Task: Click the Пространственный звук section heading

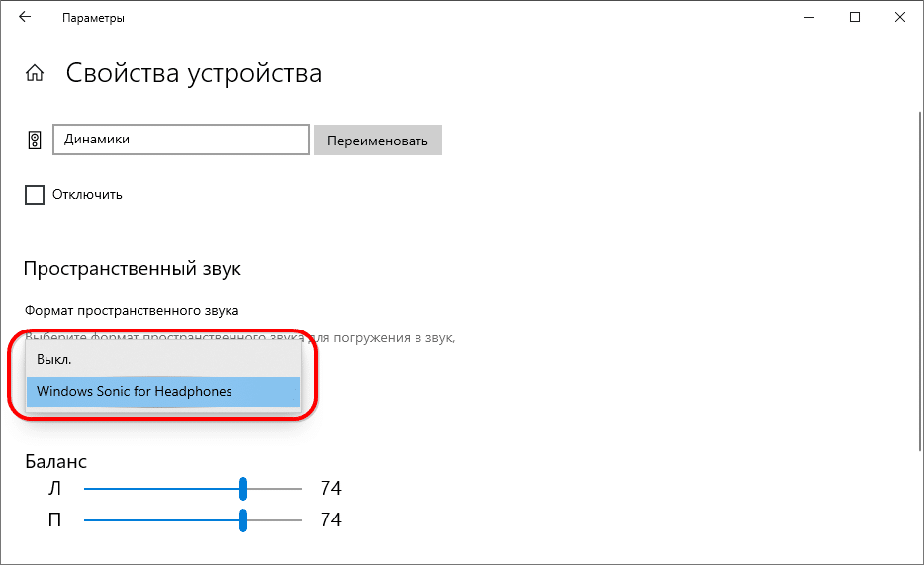Action: pos(132,269)
